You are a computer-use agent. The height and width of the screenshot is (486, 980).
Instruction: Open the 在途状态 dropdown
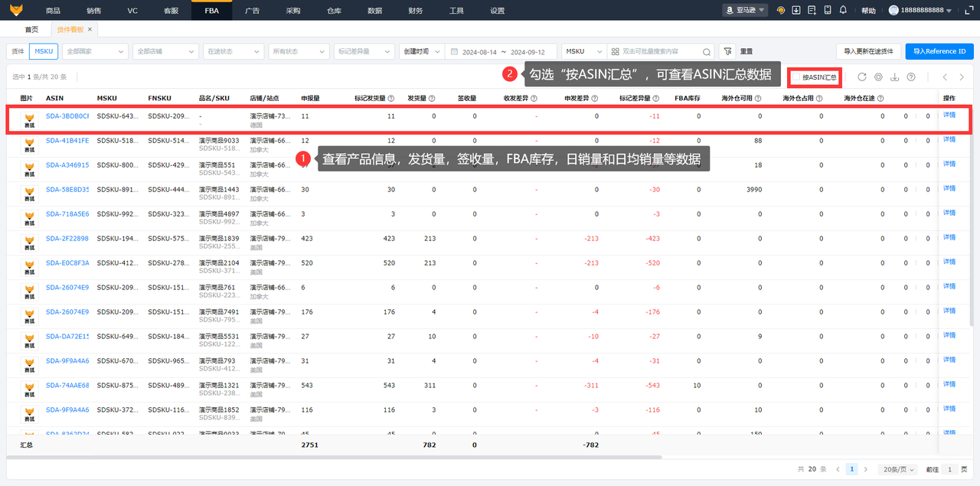click(232, 51)
